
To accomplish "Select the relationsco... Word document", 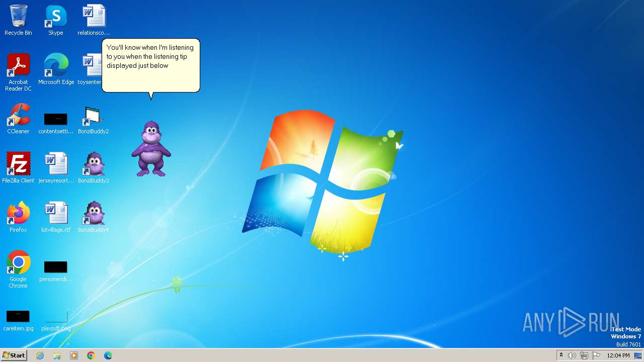I will coord(94,20).
